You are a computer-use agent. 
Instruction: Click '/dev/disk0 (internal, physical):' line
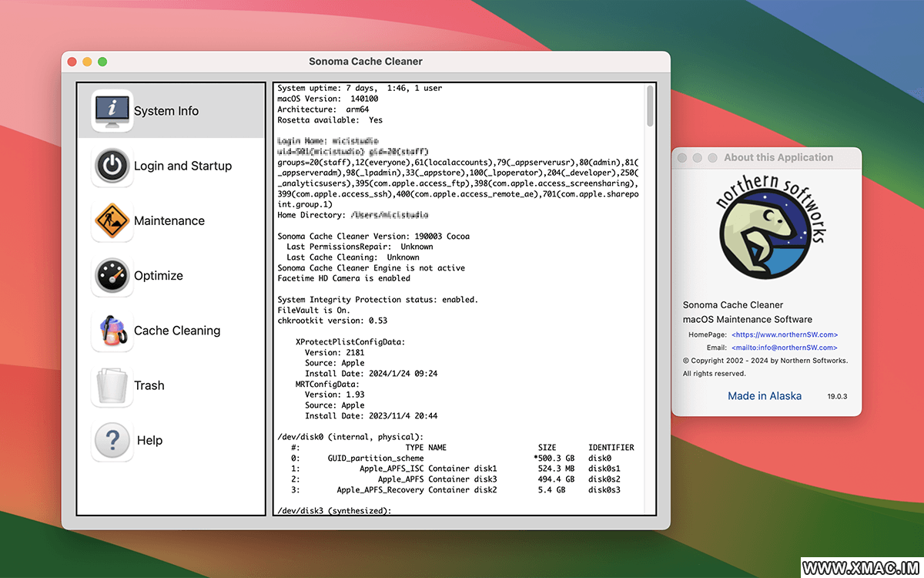click(350, 437)
